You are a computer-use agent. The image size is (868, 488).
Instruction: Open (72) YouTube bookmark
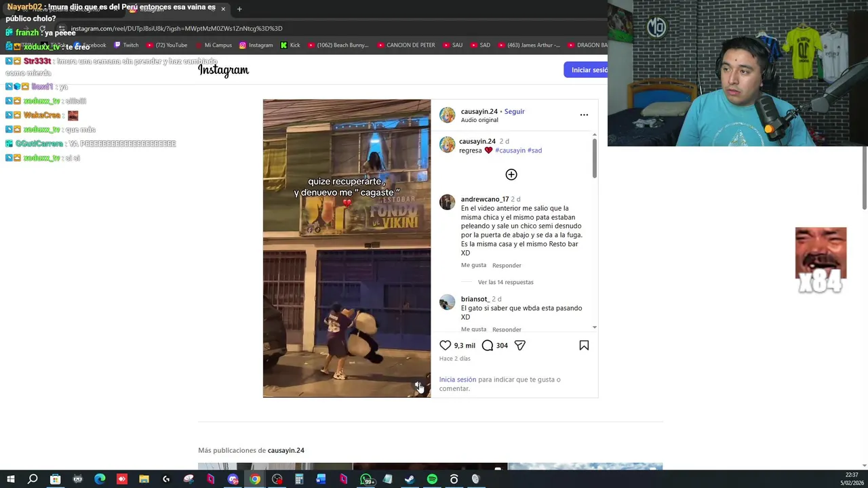166,45
